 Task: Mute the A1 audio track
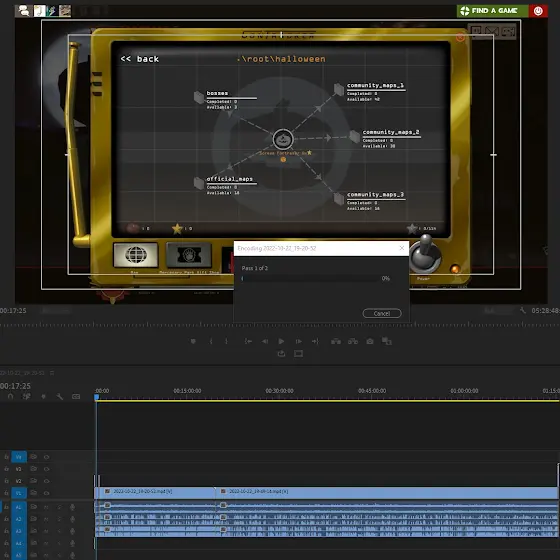click(46, 508)
